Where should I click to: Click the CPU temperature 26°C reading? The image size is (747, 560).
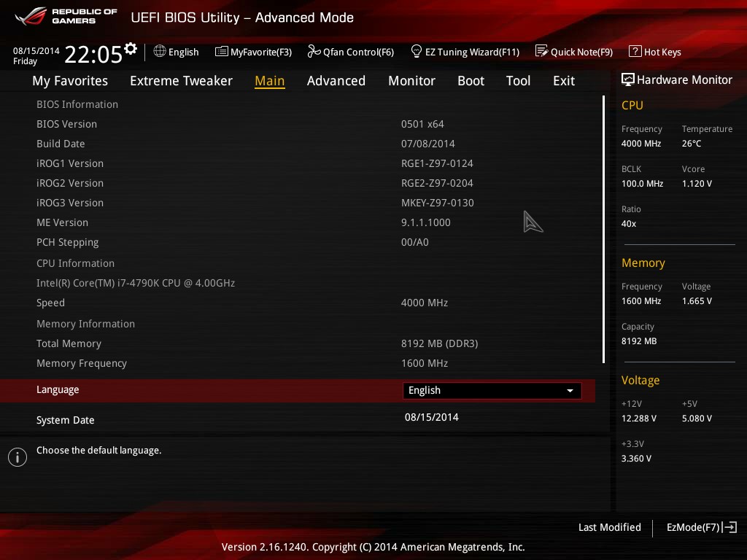(692, 144)
